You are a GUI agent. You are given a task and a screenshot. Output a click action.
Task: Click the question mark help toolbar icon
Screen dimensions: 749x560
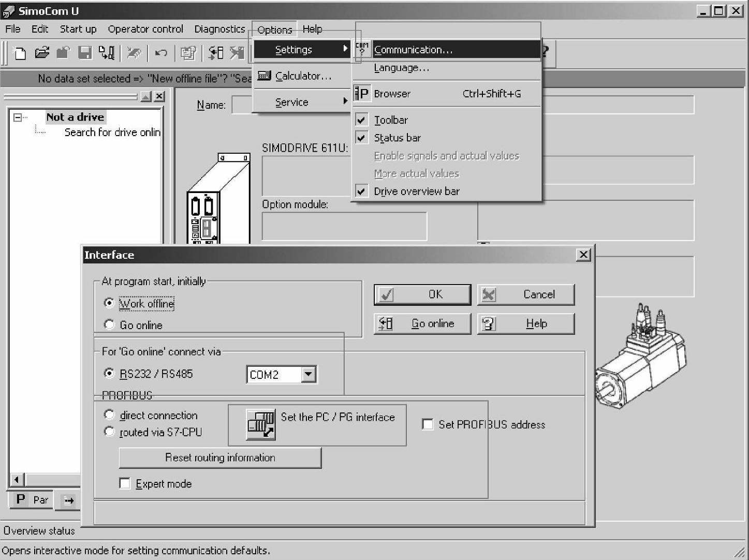tap(545, 52)
